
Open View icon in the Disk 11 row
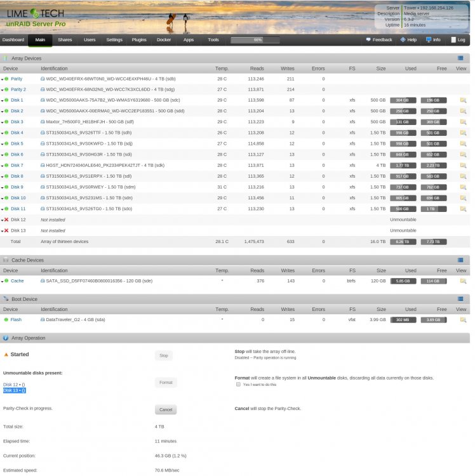[463, 209]
